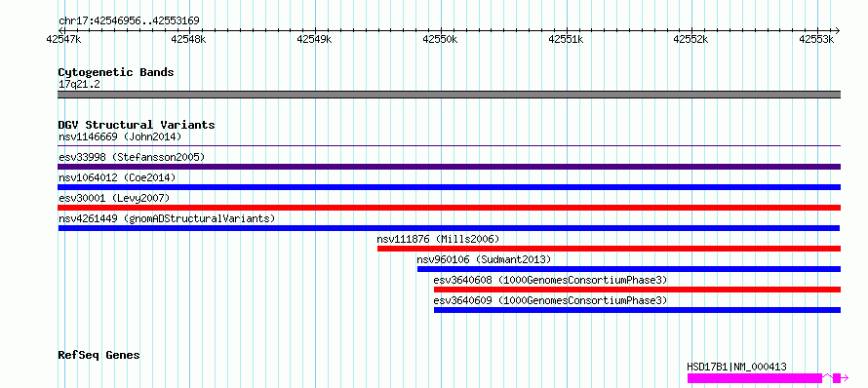The width and height of the screenshot is (868, 388).
Task: Click the DGV Structural Variants track title
Action: click(137, 125)
